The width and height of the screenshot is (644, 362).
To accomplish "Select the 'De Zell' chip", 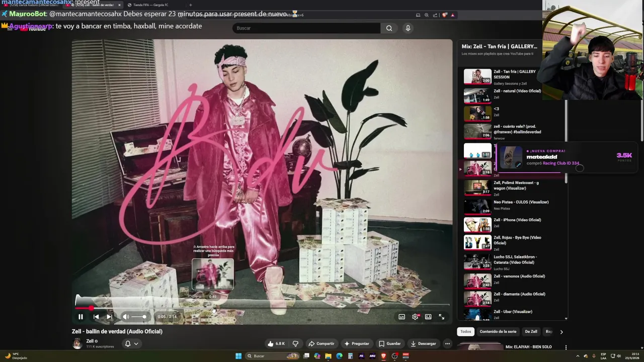I will [531, 331].
